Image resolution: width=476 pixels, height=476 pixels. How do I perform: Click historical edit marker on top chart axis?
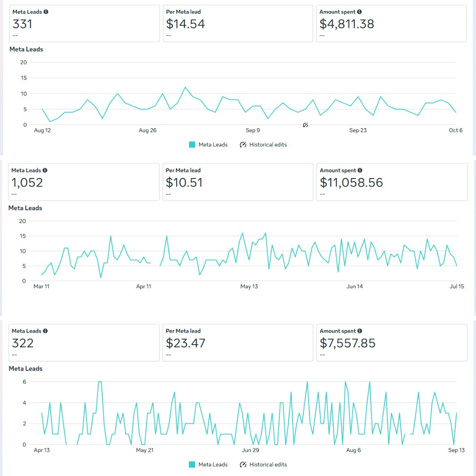(305, 125)
